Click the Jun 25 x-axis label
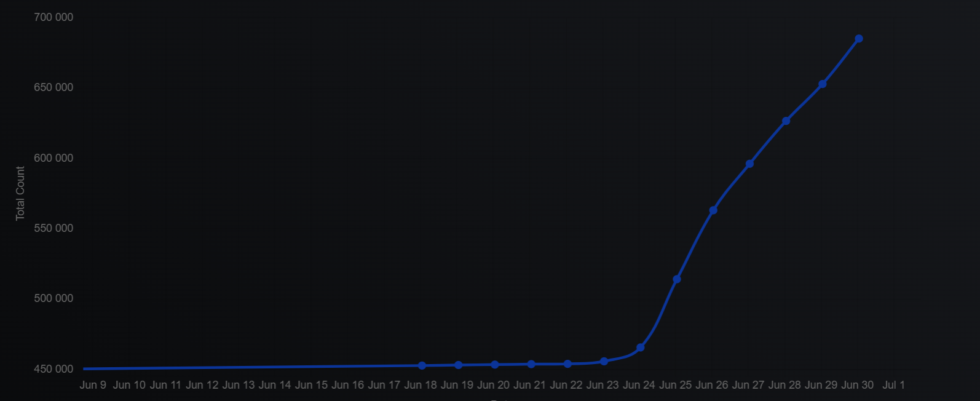Screen dimensions: 980x401 (675, 385)
